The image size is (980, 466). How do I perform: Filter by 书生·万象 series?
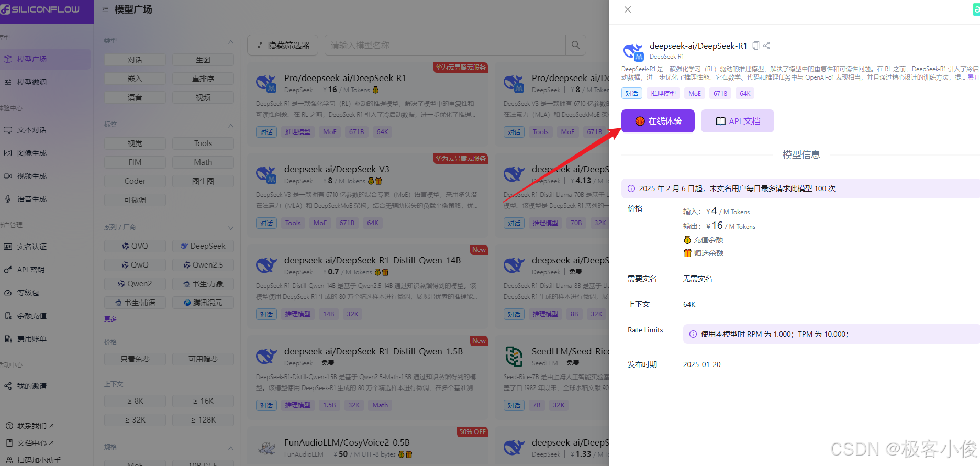point(203,284)
